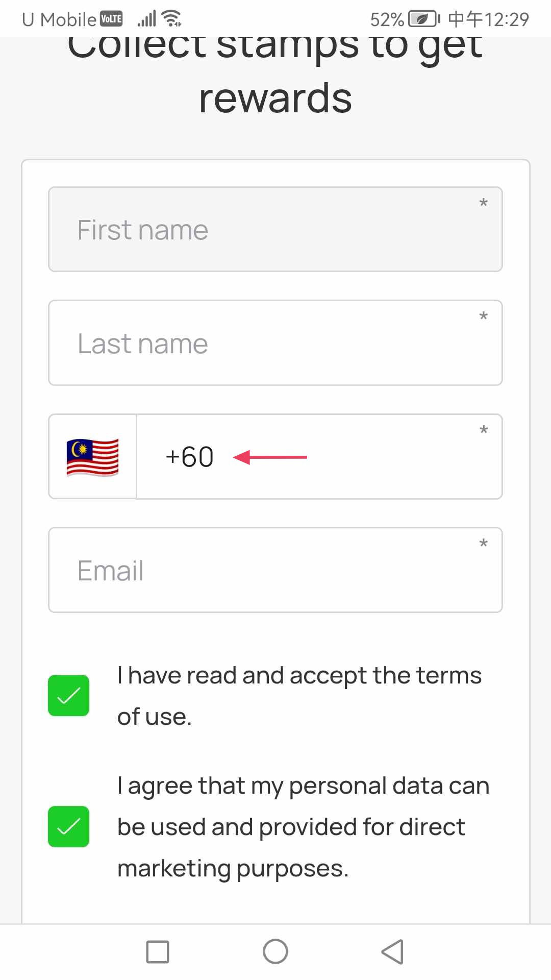Focus the Email field

tap(275, 570)
